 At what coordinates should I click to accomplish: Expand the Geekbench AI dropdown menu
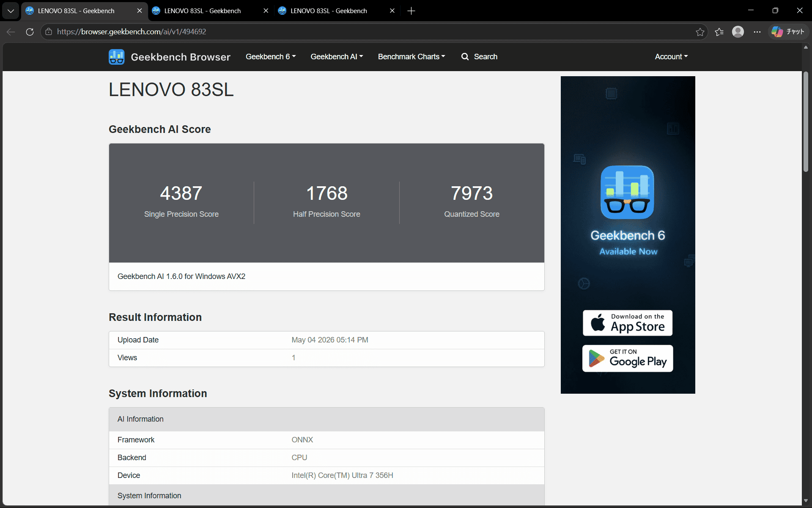click(337, 57)
